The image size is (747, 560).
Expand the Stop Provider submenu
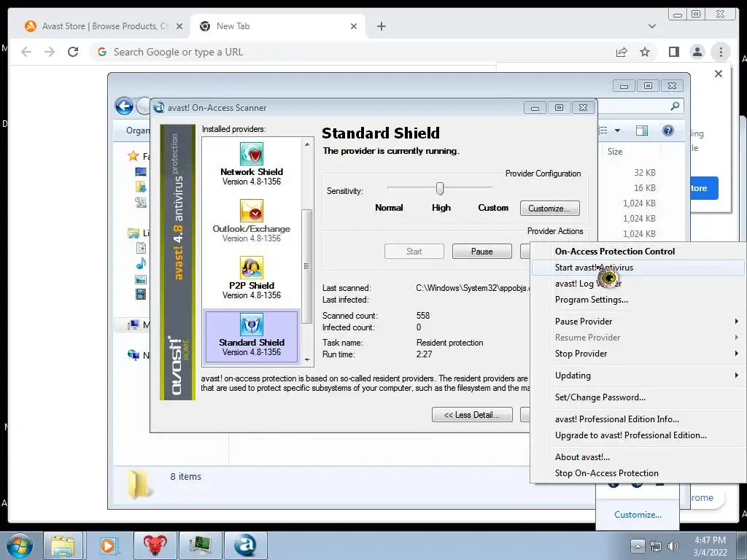click(638, 354)
